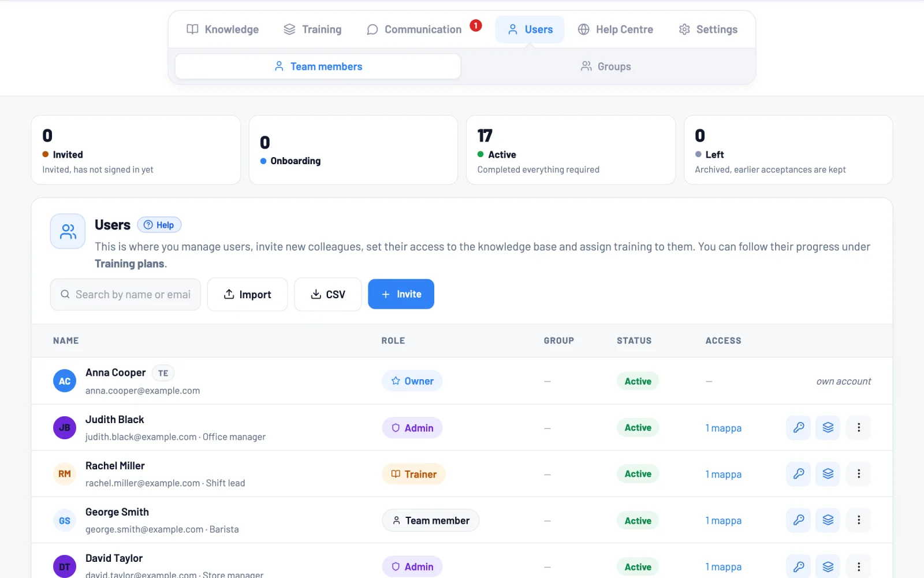
Task: Open the Help Centre tab
Action: click(616, 29)
